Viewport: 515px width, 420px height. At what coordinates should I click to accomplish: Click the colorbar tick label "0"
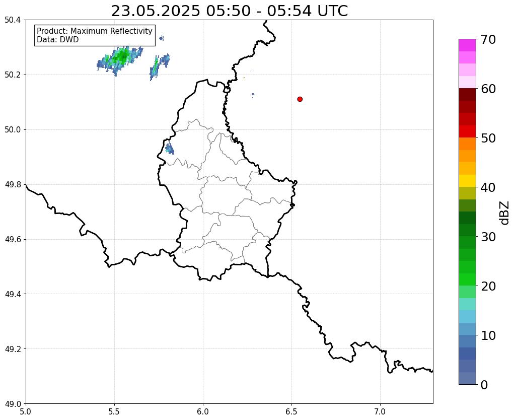pyautogui.click(x=484, y=385)
